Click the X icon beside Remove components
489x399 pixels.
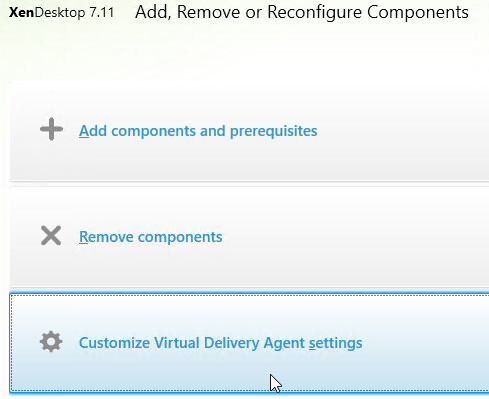(51, 236)
